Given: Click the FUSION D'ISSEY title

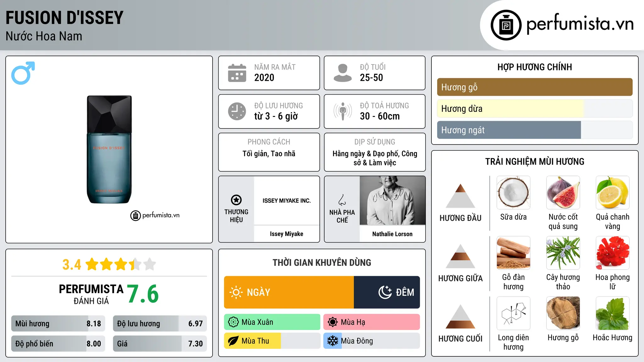Looking at the screenshot, I should [64, 18].
